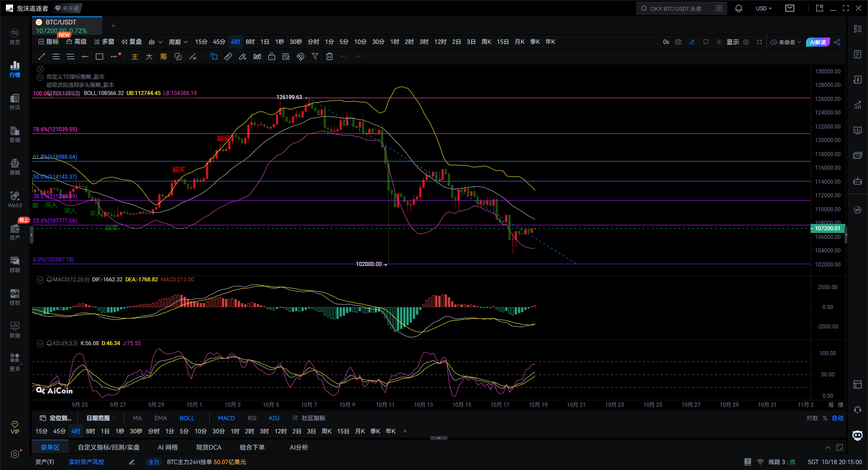This screenshot has width=868, height=470.
Task: Click the lock drawings icon
Action: click(x=272, y=57)
